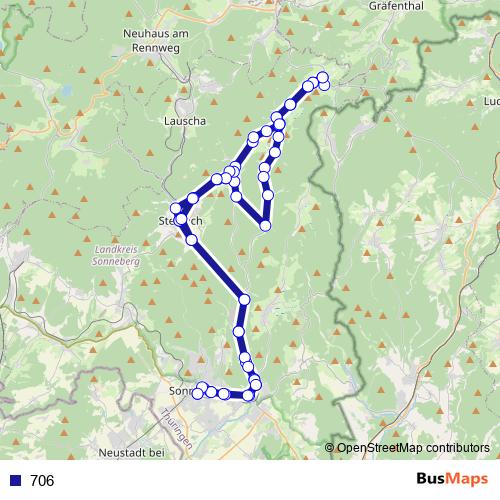Image resolution: width=500 pixels, height=500 pixels.
Task: Click the Gräfenthal town label
Action: coord(396,6)
